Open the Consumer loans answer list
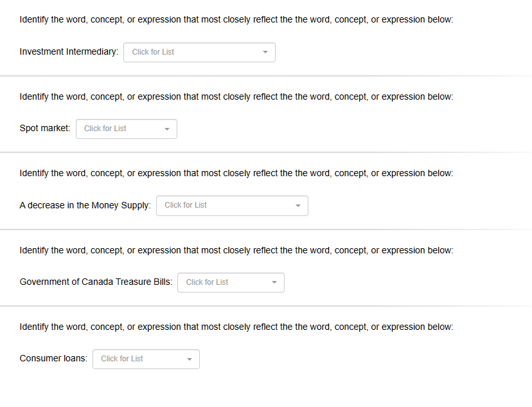Viewport: 532px width, 407px height. [x=146, y=359]
